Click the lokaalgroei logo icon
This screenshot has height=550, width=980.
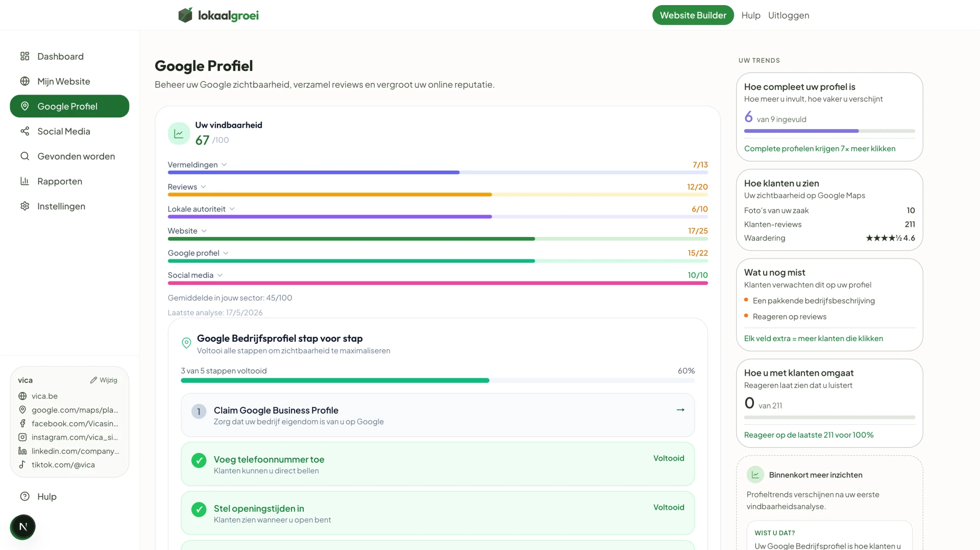tap(185, 15)
